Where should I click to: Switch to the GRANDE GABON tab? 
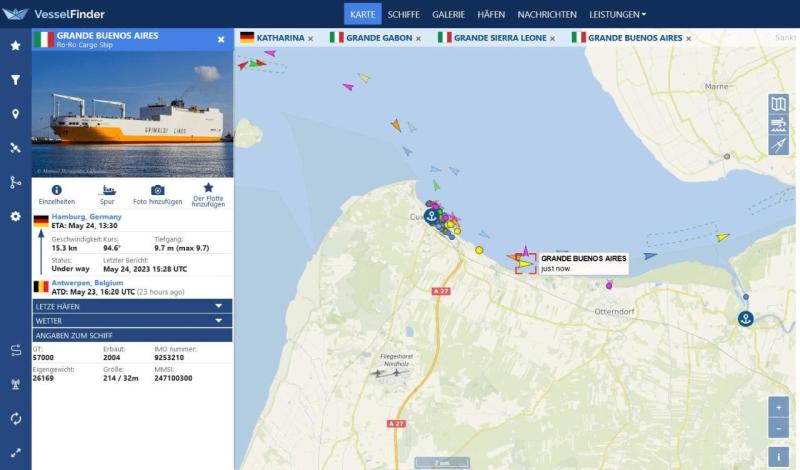pos(379,38)
